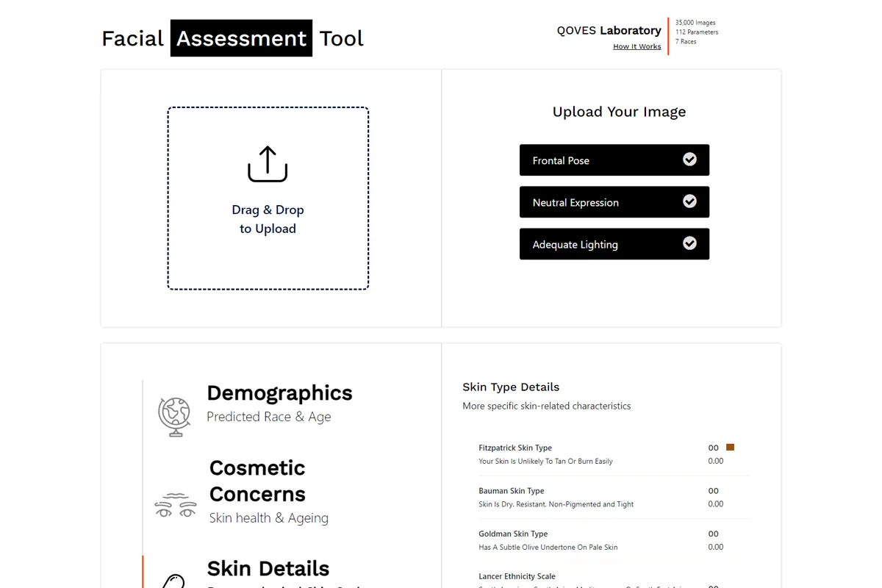Switch to the Demographics section
The height and width of the screenshot is (588, 882).
point(279,392)
